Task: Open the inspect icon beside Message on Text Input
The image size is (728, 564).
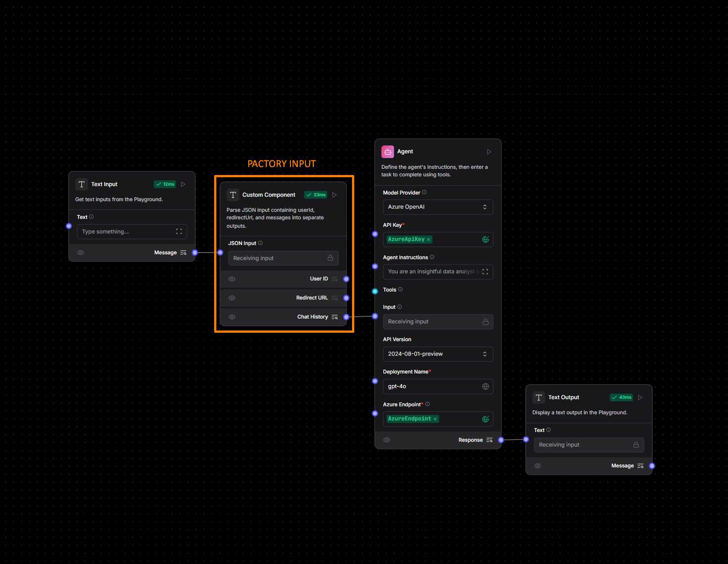Action: click(x=183, y=252)
